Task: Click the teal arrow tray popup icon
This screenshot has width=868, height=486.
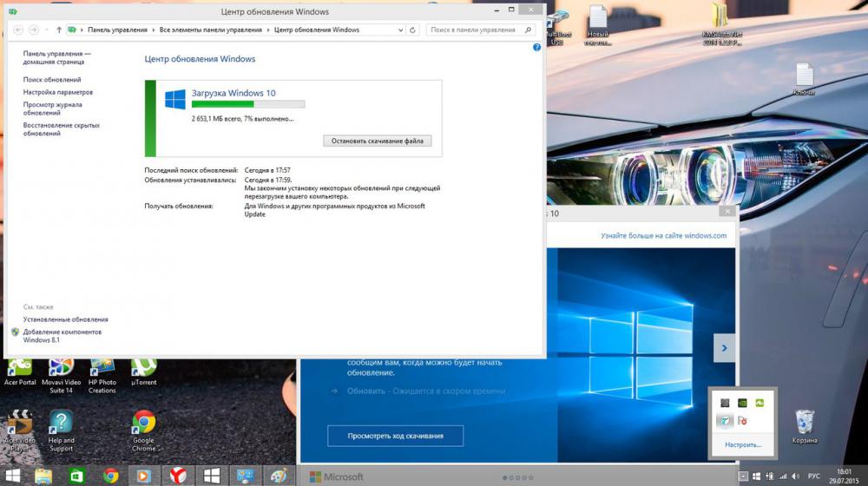Action: (x=725, y=421)
